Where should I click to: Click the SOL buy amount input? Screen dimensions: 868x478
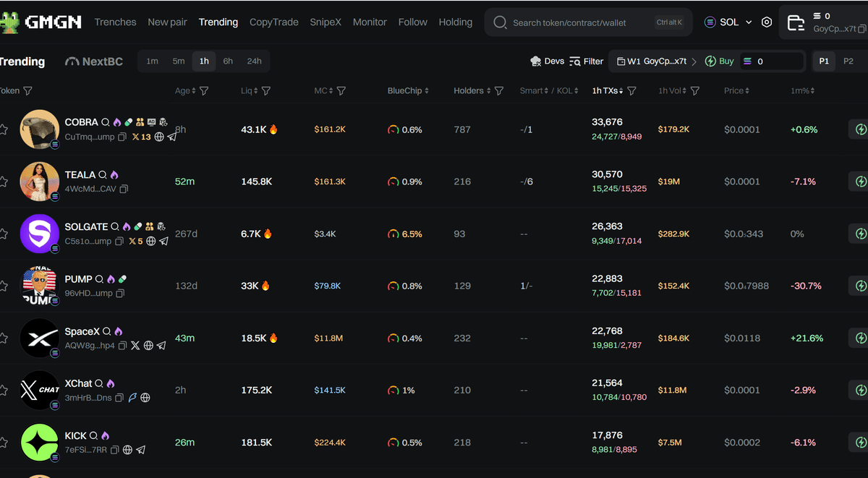coord(773,61)
